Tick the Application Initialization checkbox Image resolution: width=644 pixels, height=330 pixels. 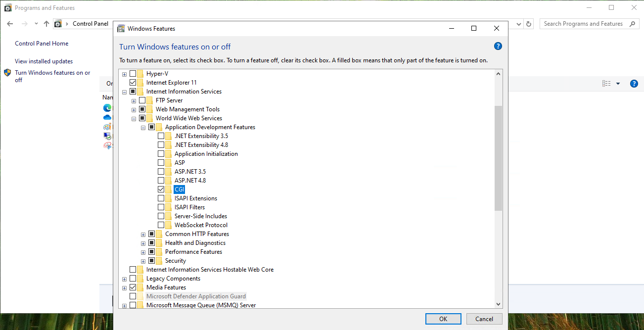161,154
